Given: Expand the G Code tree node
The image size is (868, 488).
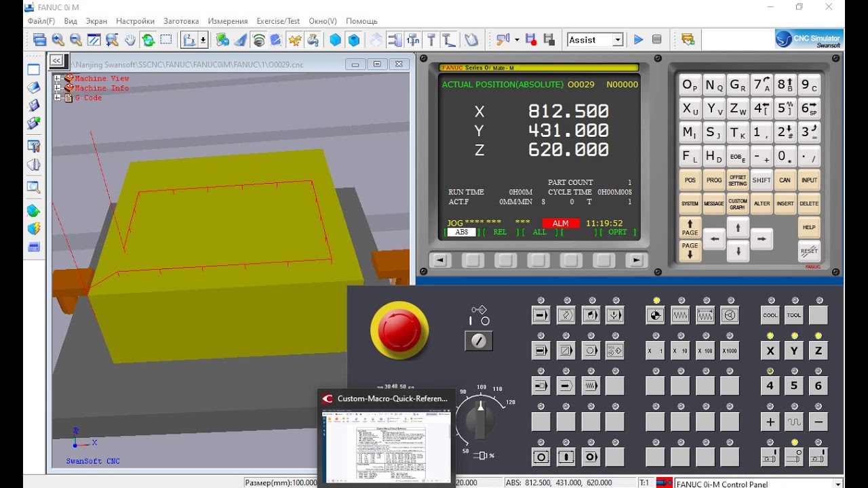Looking at the screenshot, I should (58, 98).
